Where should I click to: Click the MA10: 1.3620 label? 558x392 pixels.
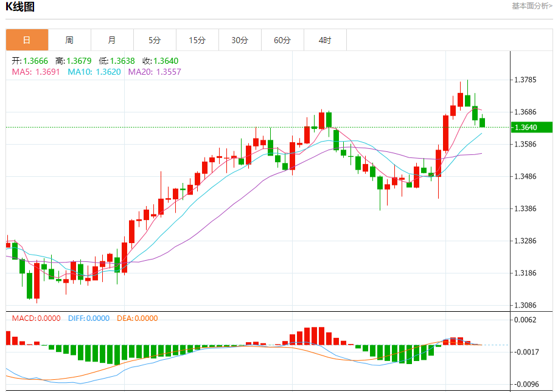pos(94,72)
